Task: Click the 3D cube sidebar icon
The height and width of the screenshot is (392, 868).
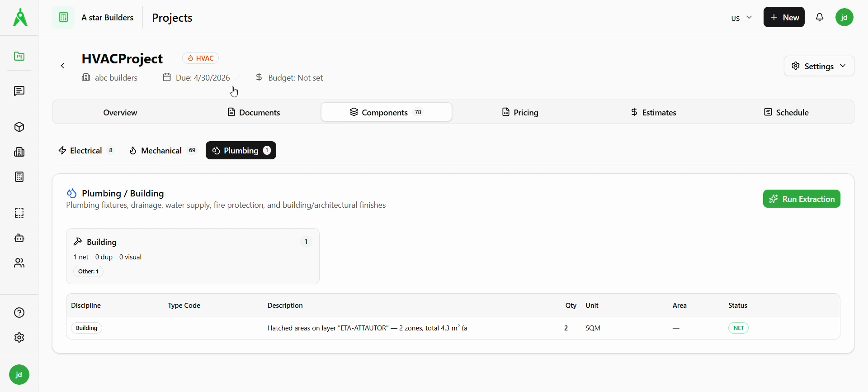Action: [x=19, y=127]
